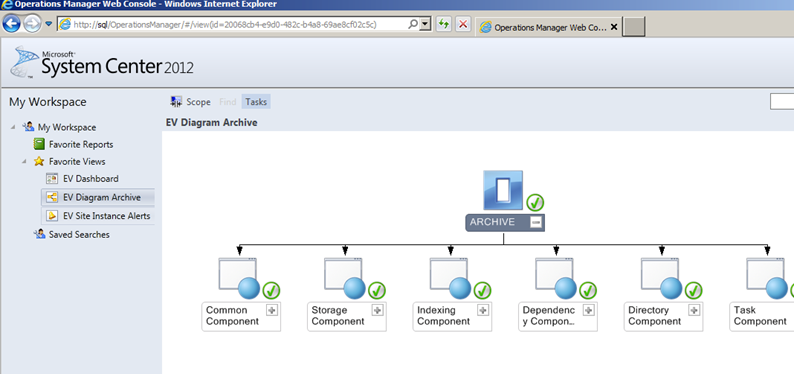This screenshot has width=794, height=374.
Task: Expand the Directory Component node
Action: pyautogui.click(x=694, y=310)
